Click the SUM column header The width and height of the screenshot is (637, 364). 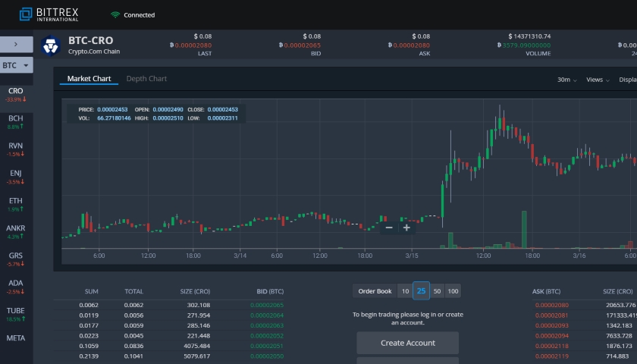[92, 291]
